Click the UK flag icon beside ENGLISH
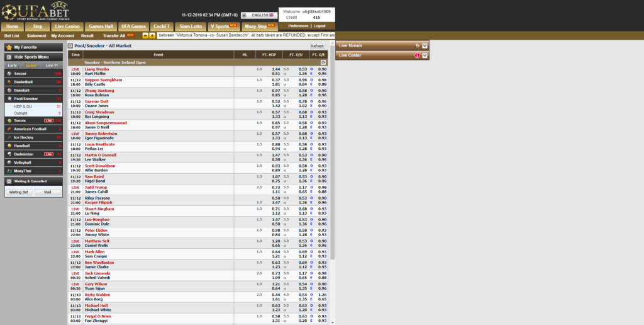The width and height of the screenshot is (644, 325). [x=272, y=15]
